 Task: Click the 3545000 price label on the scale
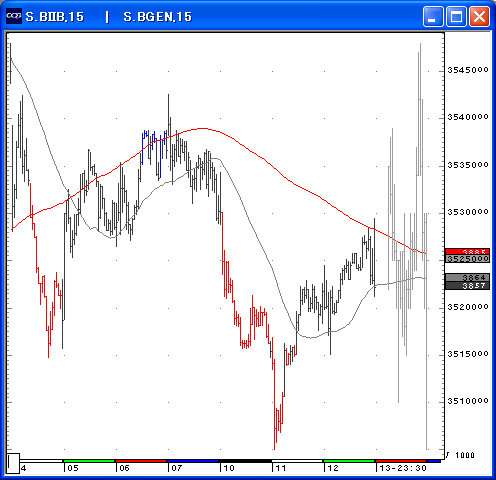click(468, 70)
